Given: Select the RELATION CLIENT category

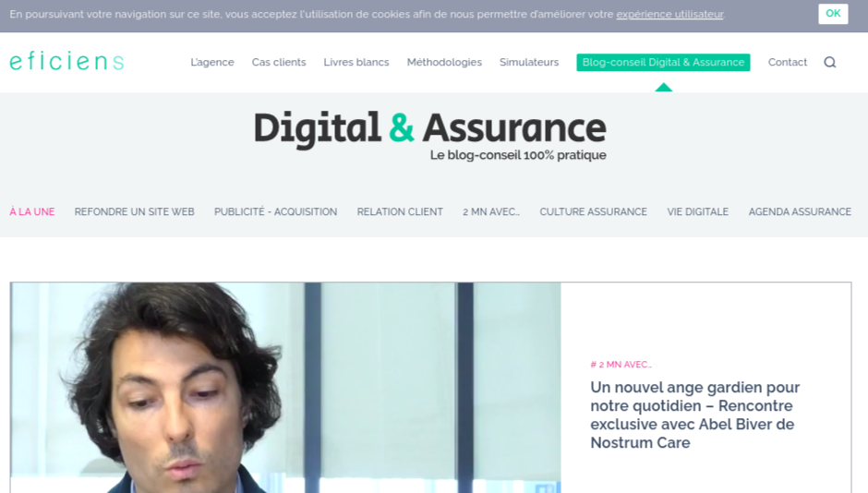Looking at the screenshot, I should tap(400, 212).
